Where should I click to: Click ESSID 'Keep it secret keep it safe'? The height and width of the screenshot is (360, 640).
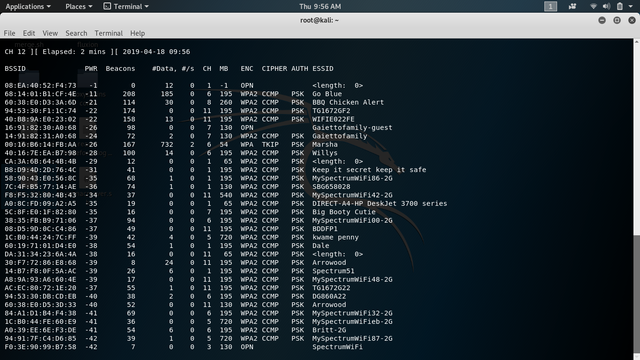(369, 170)
